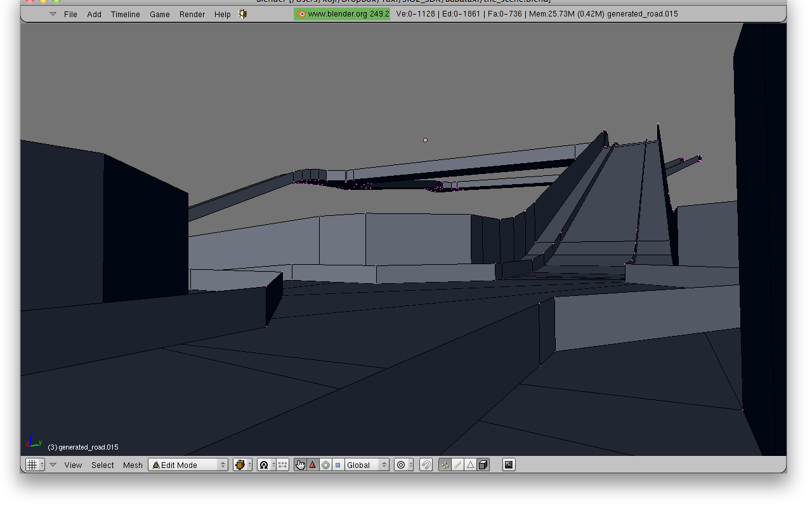Click the Ve:0-1128 vertex count text
Screen dimensions: 812x508
[416, 14]
